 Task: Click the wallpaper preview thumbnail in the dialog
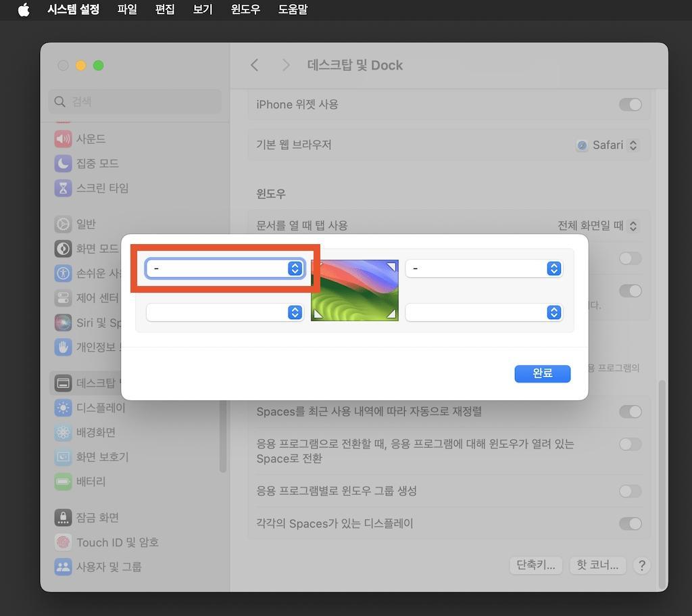pos(355,290)
